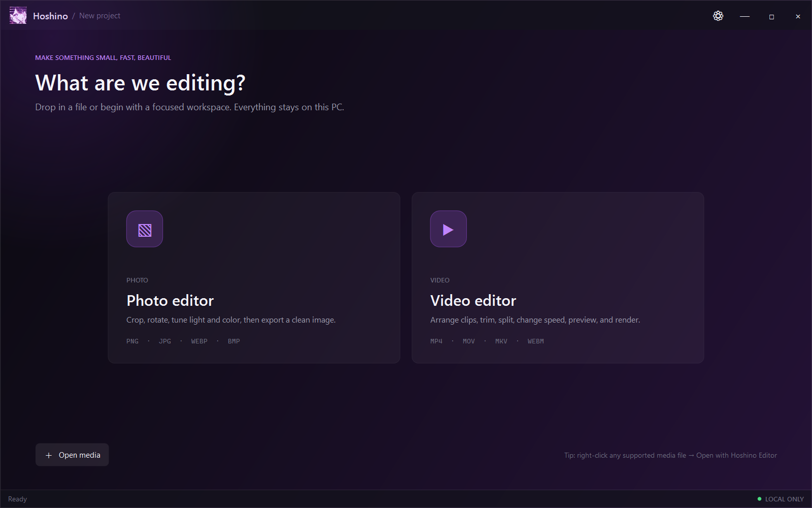
Task: Open settings via the gear icon
Action: pyautogui.click(x=718, y=16)
